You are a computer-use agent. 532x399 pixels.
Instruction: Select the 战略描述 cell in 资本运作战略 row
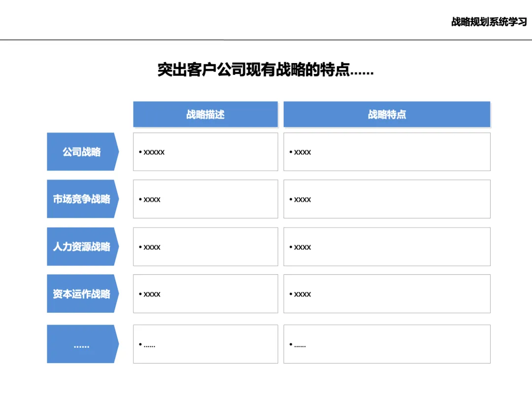[205, 294]
